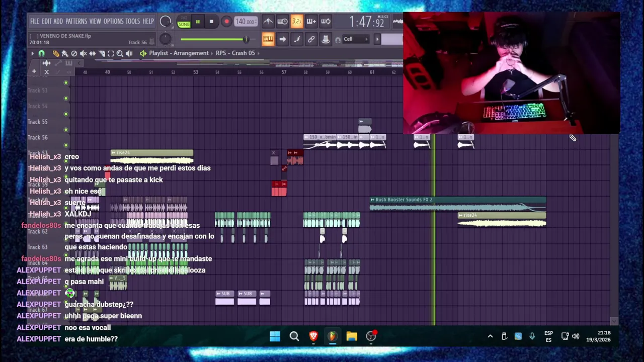Select the Mute tool in playlist toolbar

pos(83,53)
